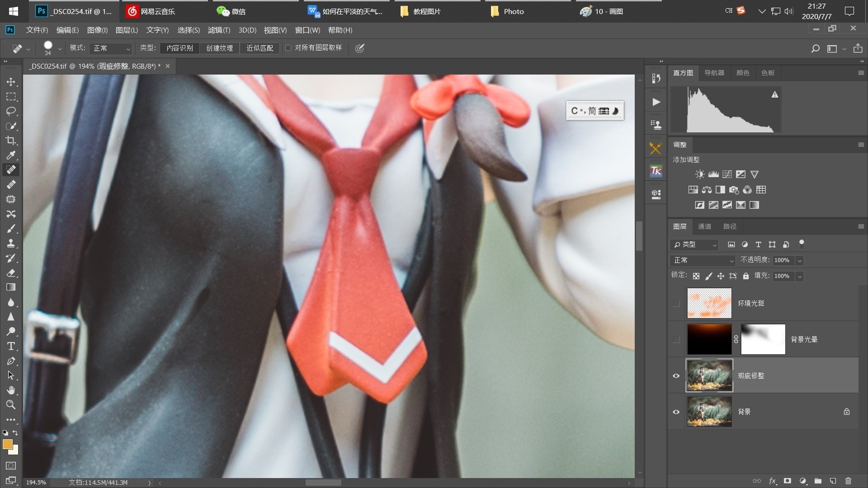Show the 环境光斑 layer
Image resolution: width=868 pixels, height=488 pixels.
point(676,303)
